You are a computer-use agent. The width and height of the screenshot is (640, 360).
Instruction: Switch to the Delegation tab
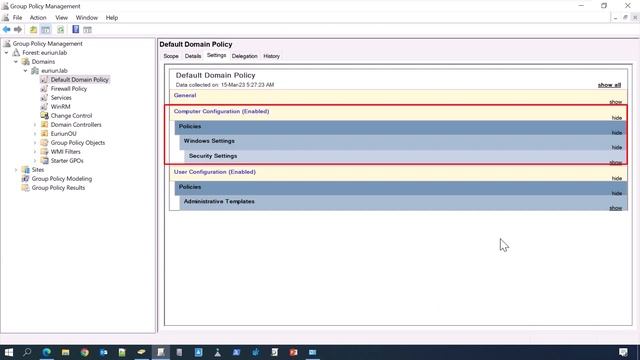point(244,56)
